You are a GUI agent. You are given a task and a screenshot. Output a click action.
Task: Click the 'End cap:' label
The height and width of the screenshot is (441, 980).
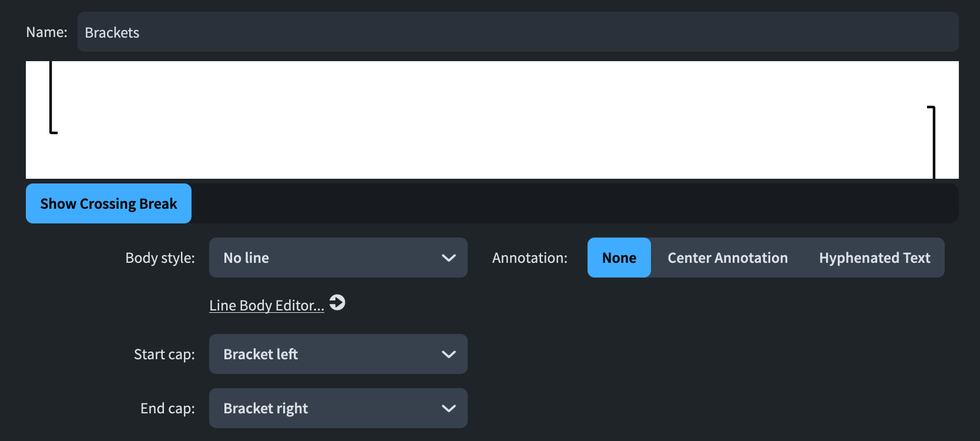click(x=167, y=409)
